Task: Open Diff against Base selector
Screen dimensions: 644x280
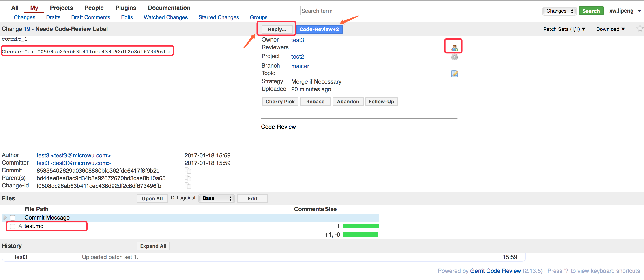Action: (x=217, y=198)
